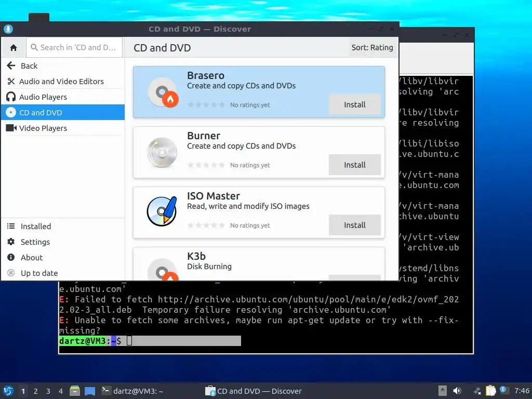This screenshot has height=399, width=532.
Task: Switch to the CD and DVD — Discover task
Action: [x=254, y=391]
